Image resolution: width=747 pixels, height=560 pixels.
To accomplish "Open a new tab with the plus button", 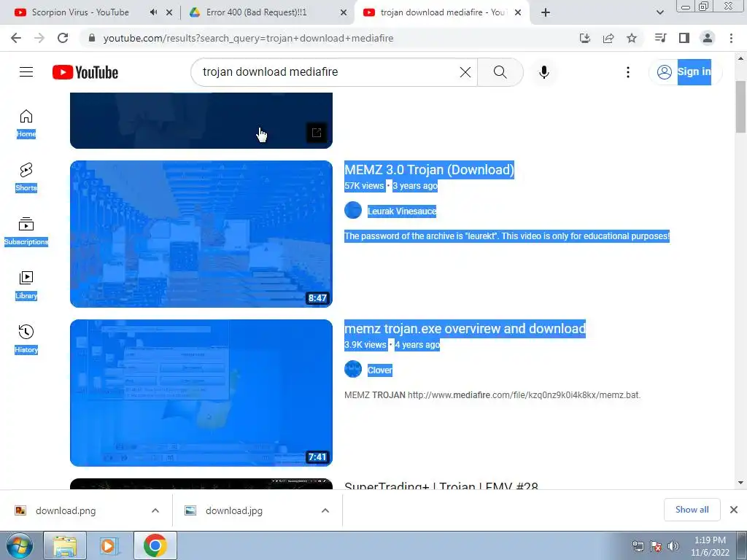I will 546,13.
